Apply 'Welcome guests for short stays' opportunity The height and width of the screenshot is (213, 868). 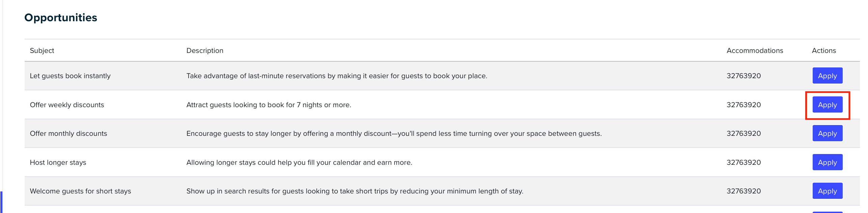click(x=827, y=191)
